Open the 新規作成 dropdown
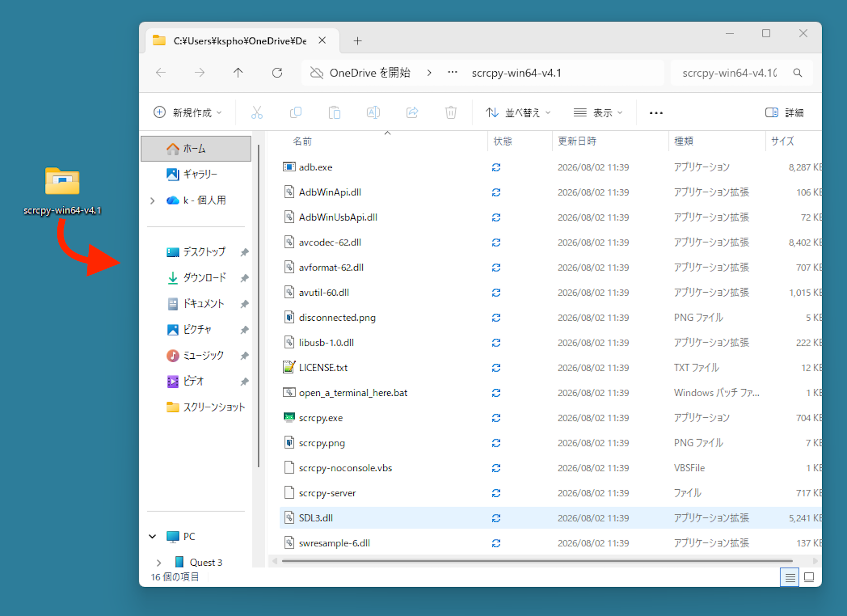 click(187, 113)
